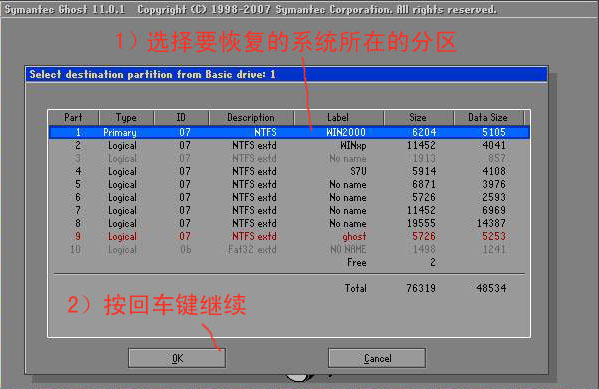Click the Cancel button

pos(377,358)
